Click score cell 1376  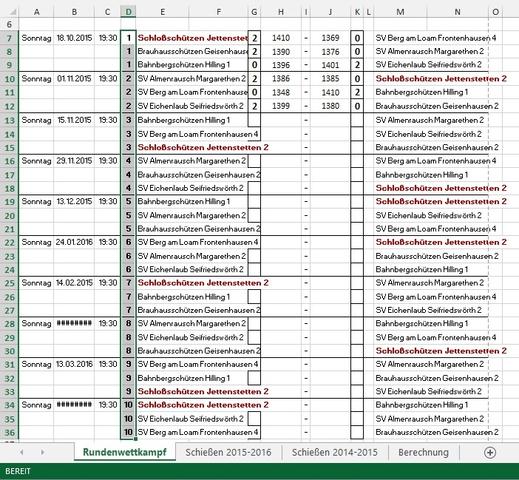tap(330, 52)
